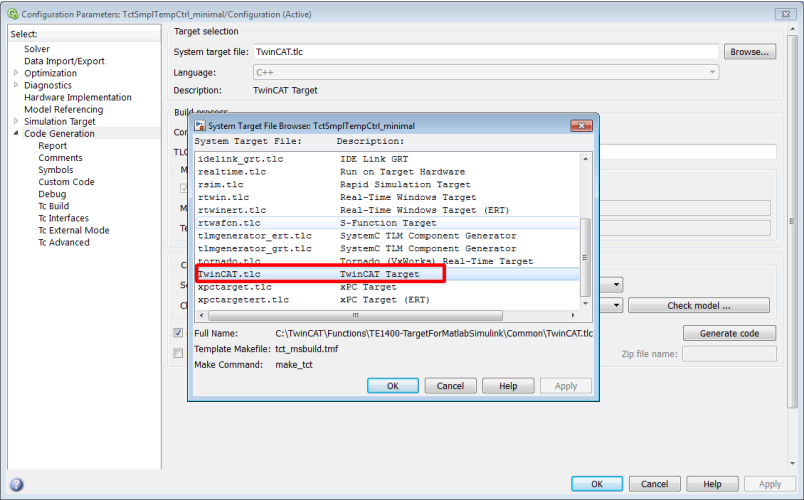Screen dimensions: 804x500
Task: Select rsim.tlc Rapid Simulation Target
Action: point(388,185)
